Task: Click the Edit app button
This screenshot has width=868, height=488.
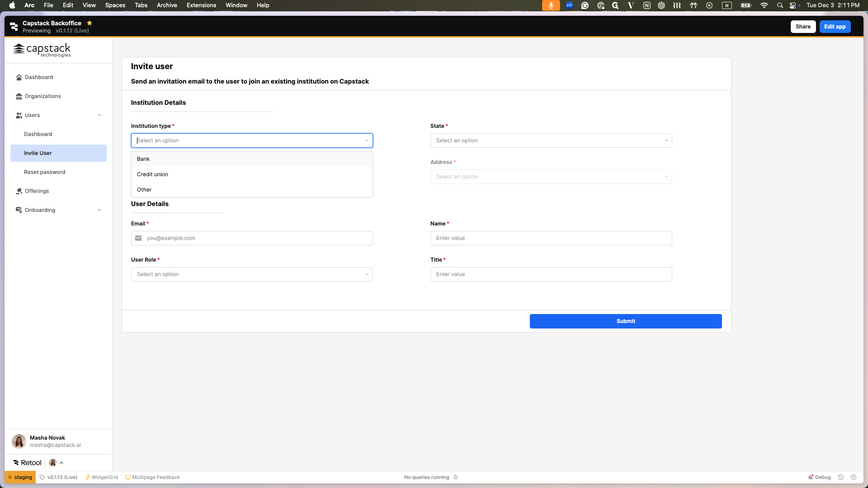Action: pyautogui.click(x=835, y=27)
